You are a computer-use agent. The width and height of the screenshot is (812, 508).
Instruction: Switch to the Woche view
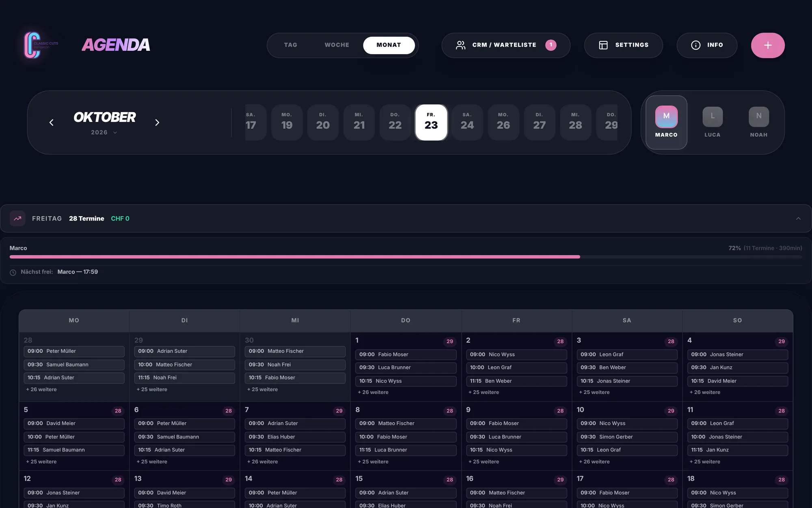[337, 45]
